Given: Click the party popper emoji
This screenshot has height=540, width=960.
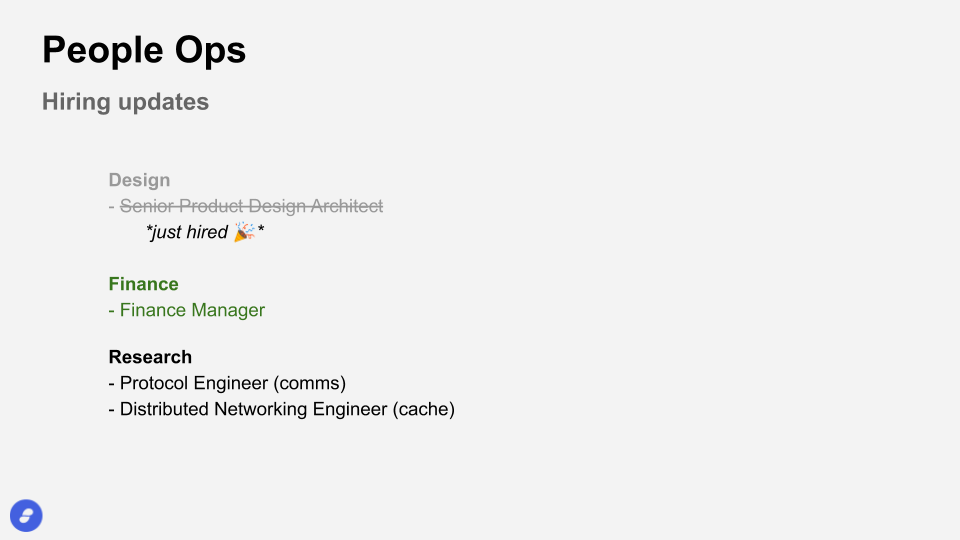Looking at the screenshot, I should pyautogui.click(x=244, y=232).
